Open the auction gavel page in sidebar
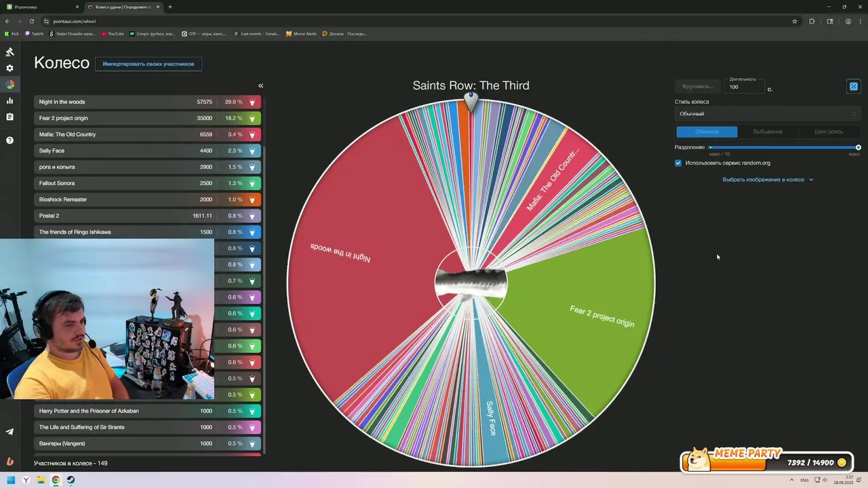868x488 pixels. (x=9, y=52)
